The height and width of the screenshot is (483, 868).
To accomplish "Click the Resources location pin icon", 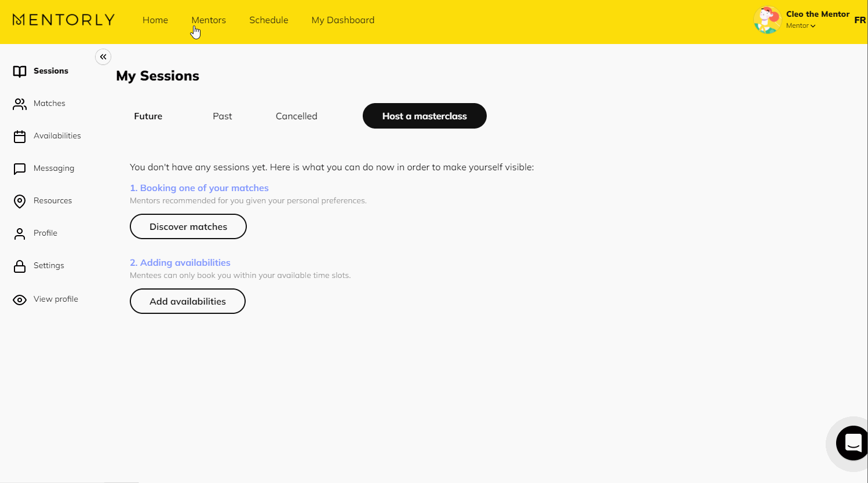I will 20,201.
